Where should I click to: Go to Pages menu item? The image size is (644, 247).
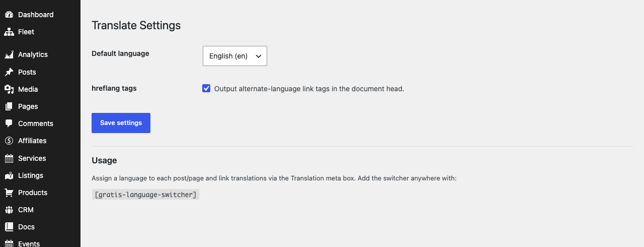click(x=40, y=106)
